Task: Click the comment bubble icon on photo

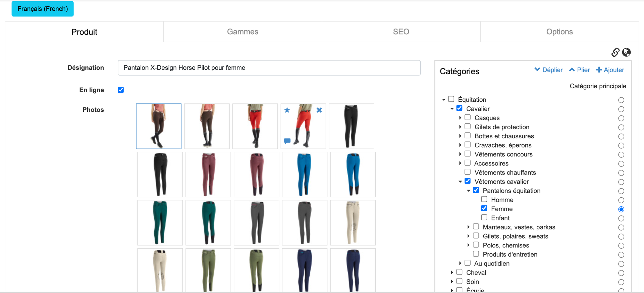Action: [x=287, y=141]
